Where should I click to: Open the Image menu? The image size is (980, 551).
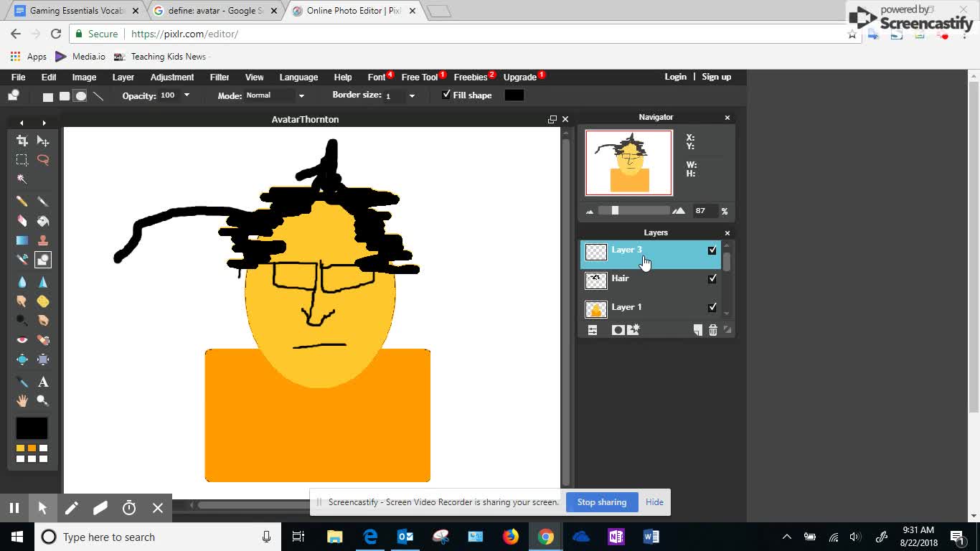point(84,77)
